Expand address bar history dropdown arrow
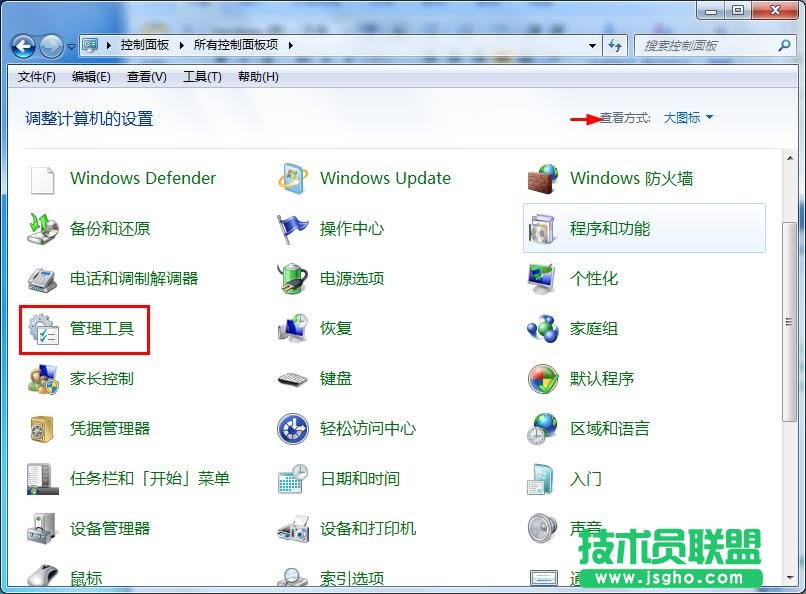The height and width of the screenshot is (594, 806). pos(593,46)
